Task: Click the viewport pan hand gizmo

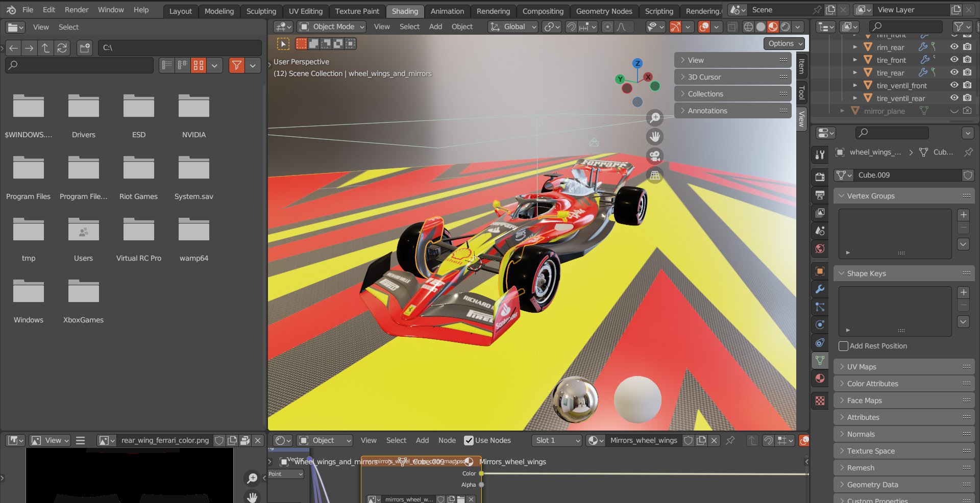Action: (x=655, y=137)
